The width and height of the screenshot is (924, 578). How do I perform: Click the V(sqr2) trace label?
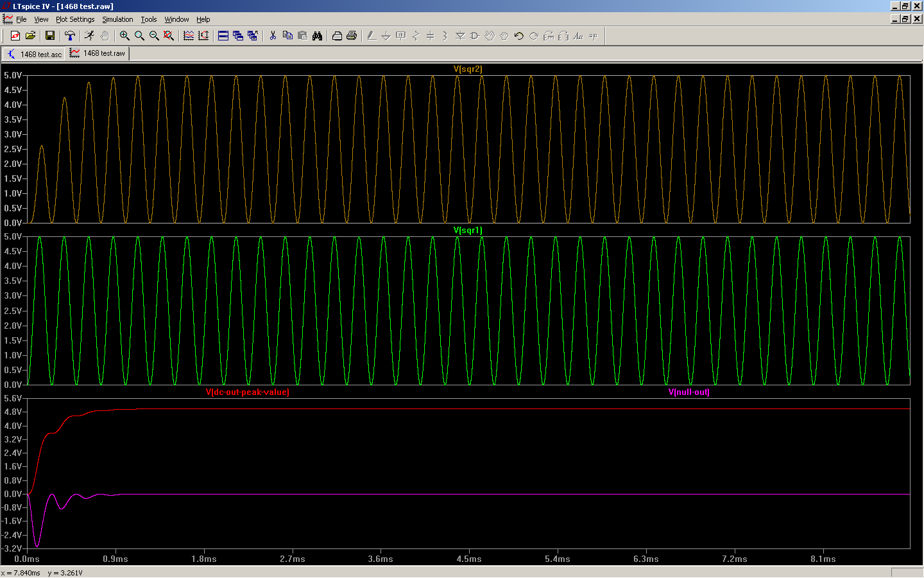[x=468, y=69]
